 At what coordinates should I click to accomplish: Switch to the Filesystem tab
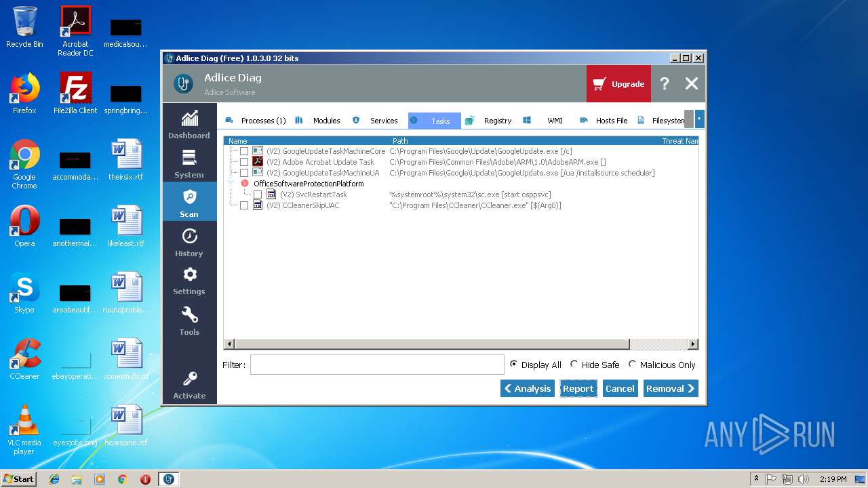660,121
